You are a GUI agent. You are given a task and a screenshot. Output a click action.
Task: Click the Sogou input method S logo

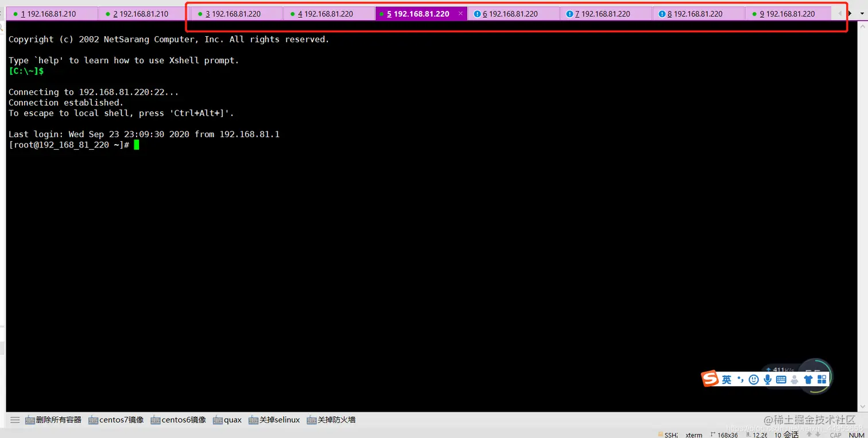[710, 379]
